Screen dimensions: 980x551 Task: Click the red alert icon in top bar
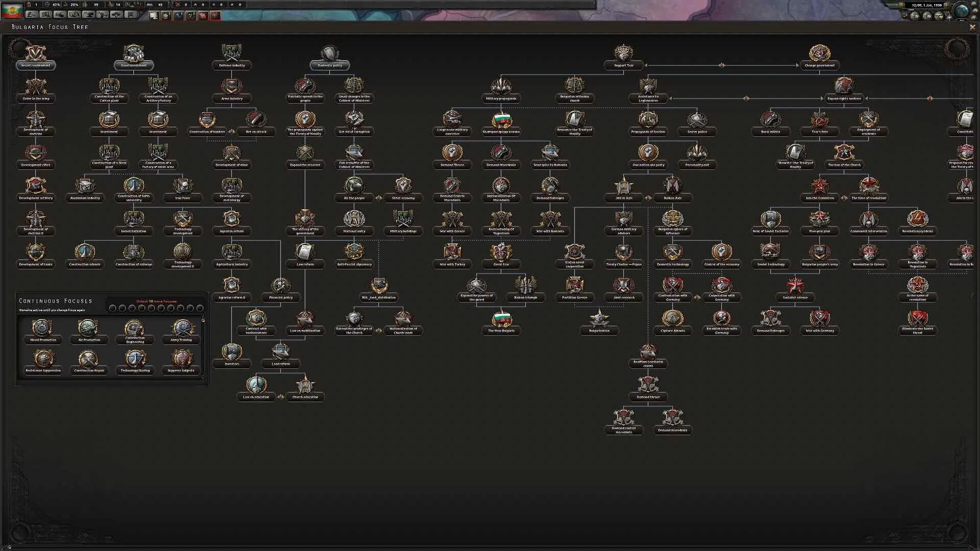pos(215,15)
